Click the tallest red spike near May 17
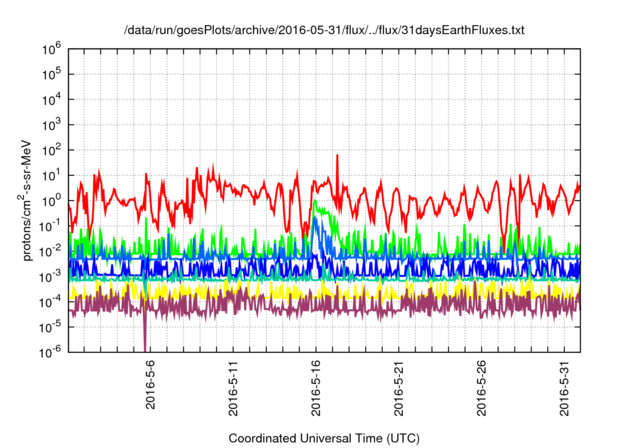 tap(337, 156)
